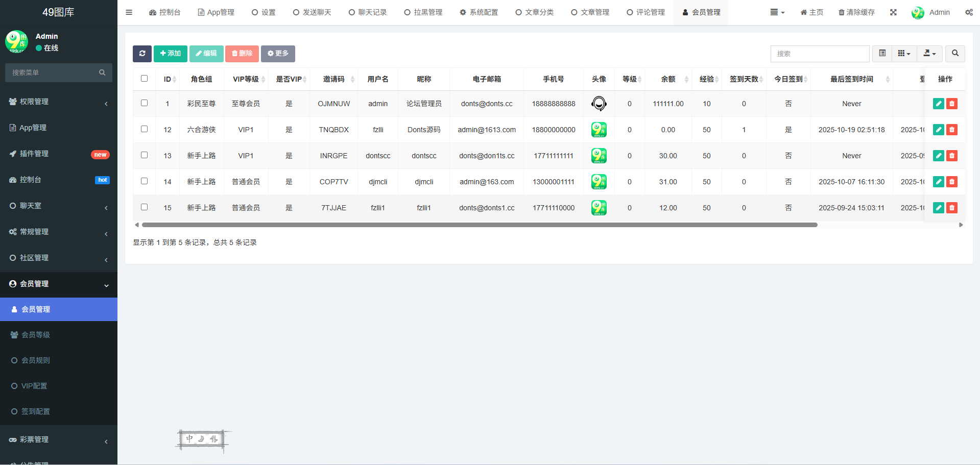Open the top-right settings gears icon
Image resolution: width=980 pixels, height=465 pixels.
[968, 12]
